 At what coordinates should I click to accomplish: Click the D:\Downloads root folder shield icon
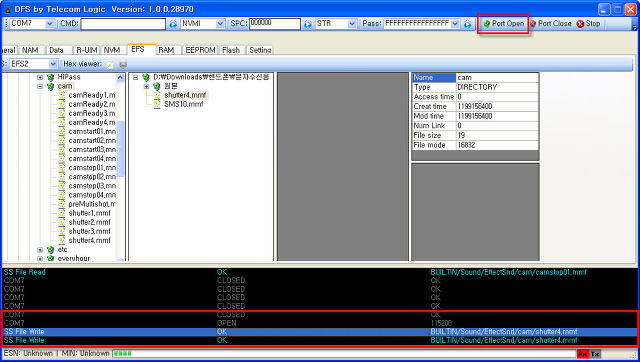point(146,77)
